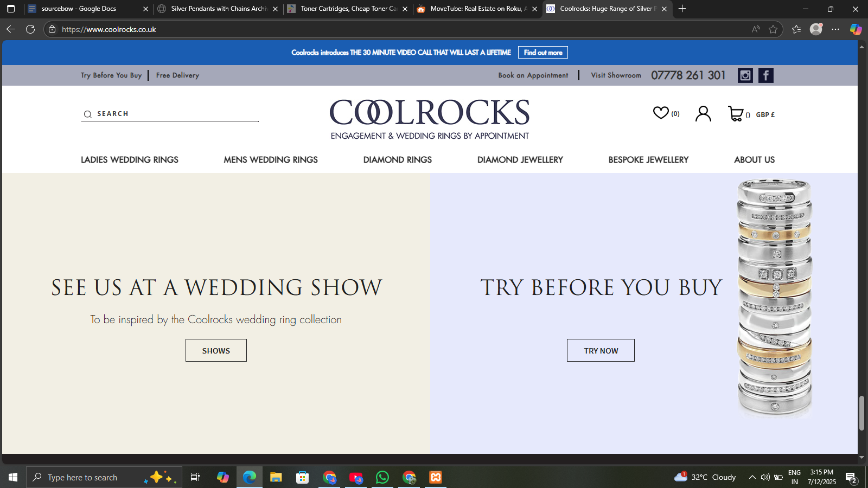Open Windows Start menu

(x=13, y=477)
